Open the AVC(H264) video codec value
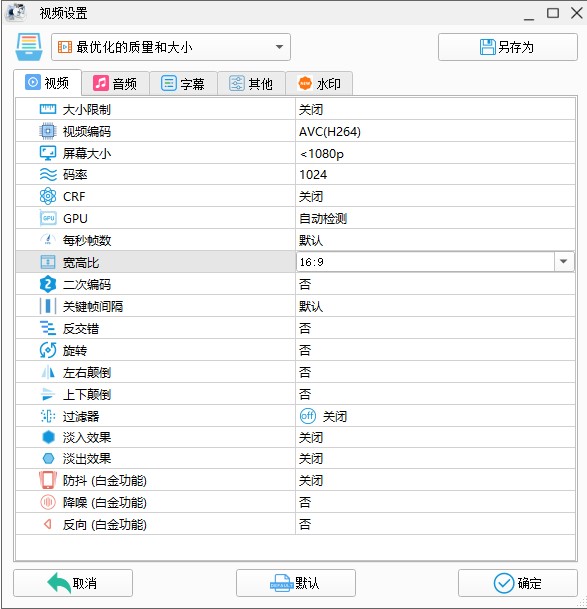The width and height of the screenshot is (587, 609). click(435, 131)
